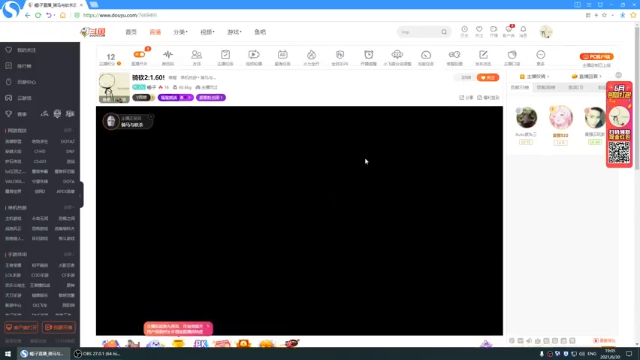Open the pencil edit post icon
The height and width of the screenshot is (360, 640).
point(483,54)
